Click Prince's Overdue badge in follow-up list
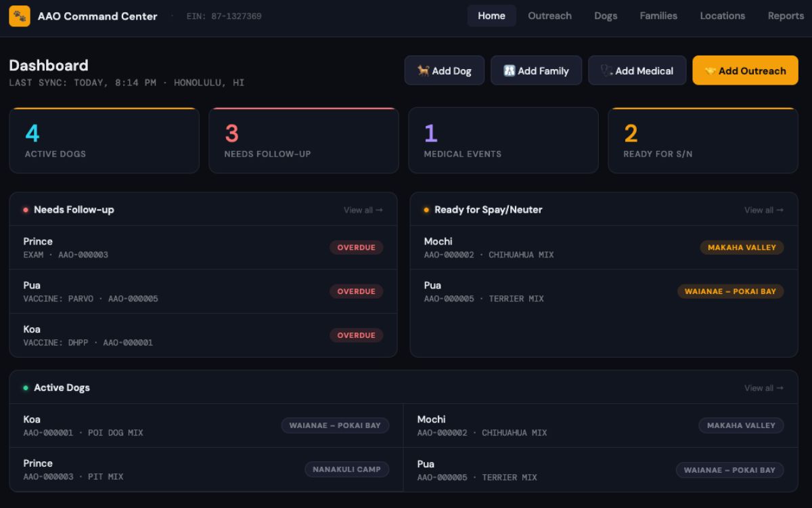The height and width of the screenshot is (508, 812). coord(356,247)
